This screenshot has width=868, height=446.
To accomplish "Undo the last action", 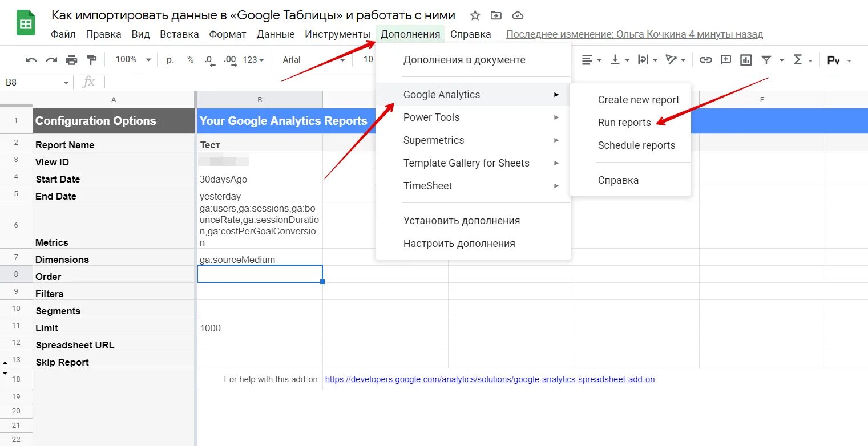I will [31, 60].
